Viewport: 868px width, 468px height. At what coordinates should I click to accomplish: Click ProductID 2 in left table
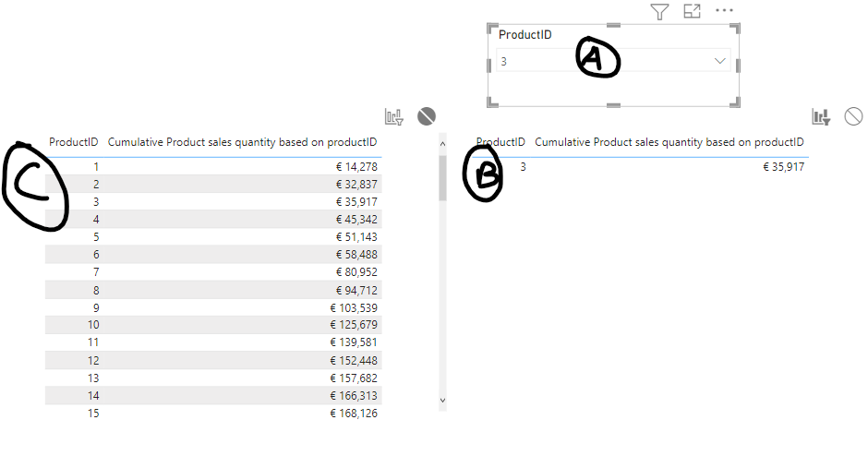[96, 185]
